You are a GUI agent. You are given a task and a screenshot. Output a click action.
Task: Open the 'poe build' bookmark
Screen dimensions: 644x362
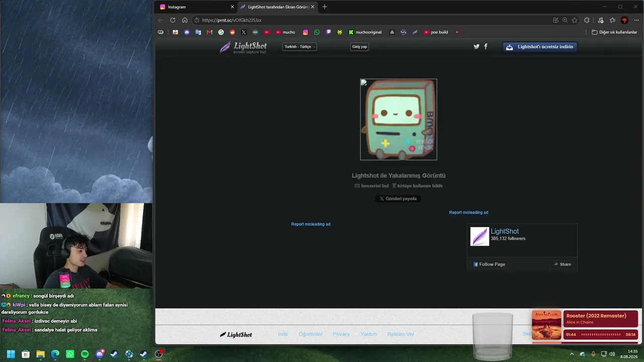point(436,32)
